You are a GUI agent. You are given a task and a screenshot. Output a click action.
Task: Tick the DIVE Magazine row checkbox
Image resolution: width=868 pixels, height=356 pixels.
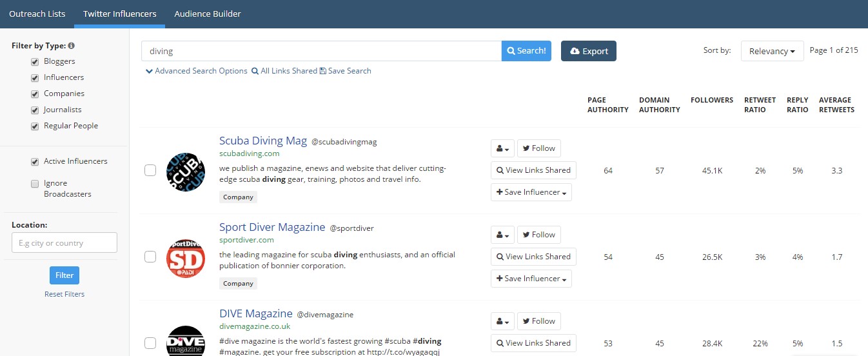pyautogui.click(x=150, y=343)
